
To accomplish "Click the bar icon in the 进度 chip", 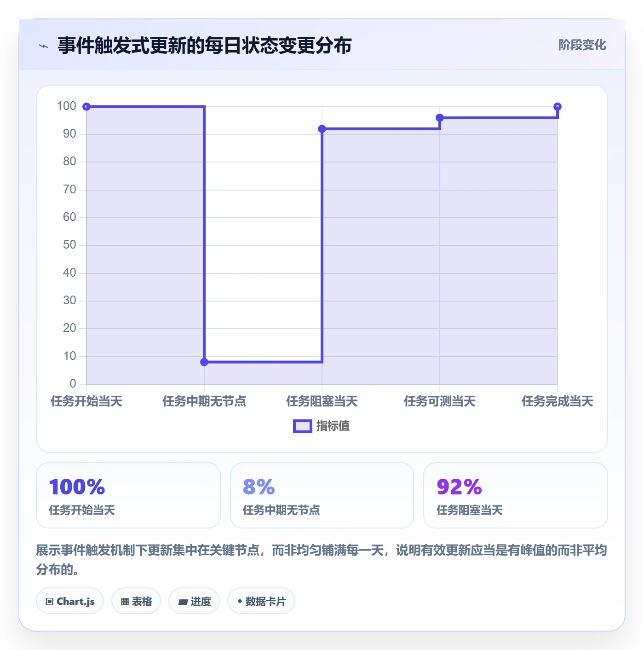I will (183, 602).
